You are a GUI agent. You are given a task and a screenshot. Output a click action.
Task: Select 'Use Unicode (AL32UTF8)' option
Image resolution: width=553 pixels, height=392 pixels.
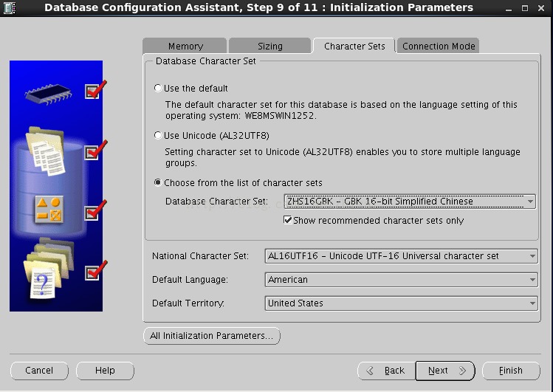click(x=158, y=135)
